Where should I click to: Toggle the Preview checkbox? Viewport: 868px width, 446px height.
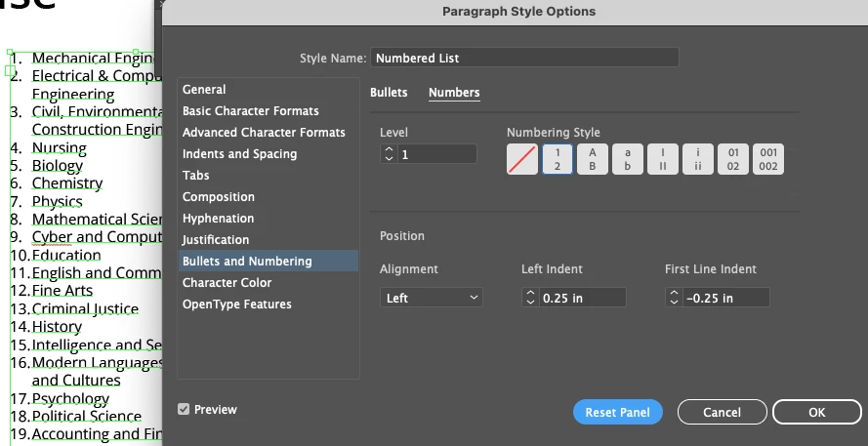[184, 410]
